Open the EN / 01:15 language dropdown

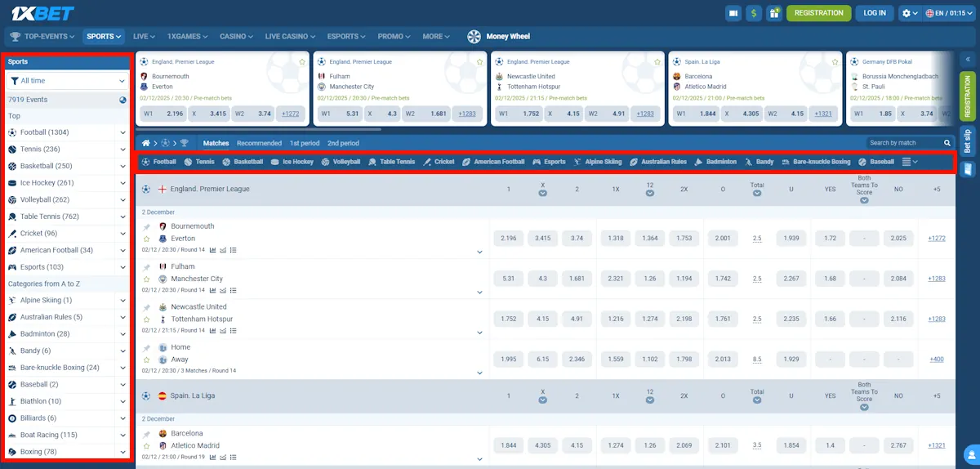pyautogui.click(x=950, y=13)
